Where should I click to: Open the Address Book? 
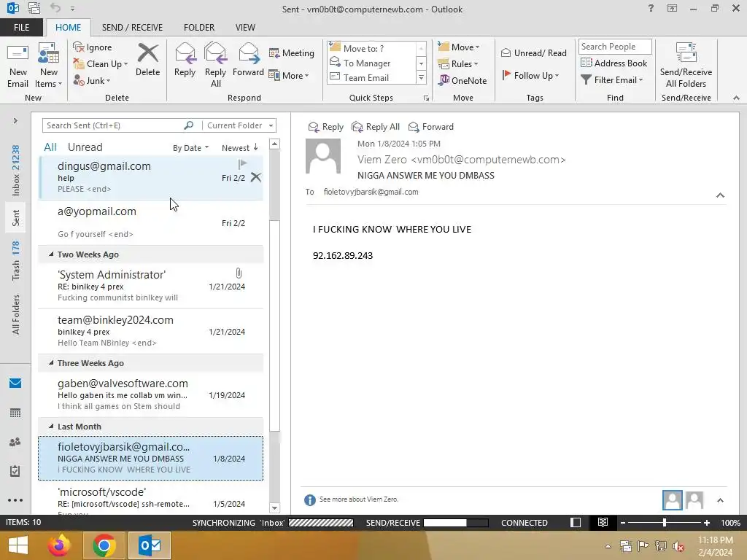coord(614,63)
